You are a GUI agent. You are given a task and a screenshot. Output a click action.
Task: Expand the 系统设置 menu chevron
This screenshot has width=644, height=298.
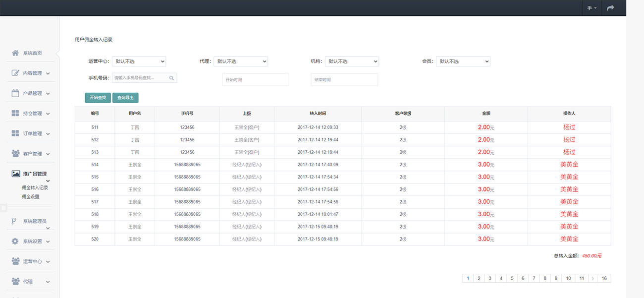click(48, 242)
